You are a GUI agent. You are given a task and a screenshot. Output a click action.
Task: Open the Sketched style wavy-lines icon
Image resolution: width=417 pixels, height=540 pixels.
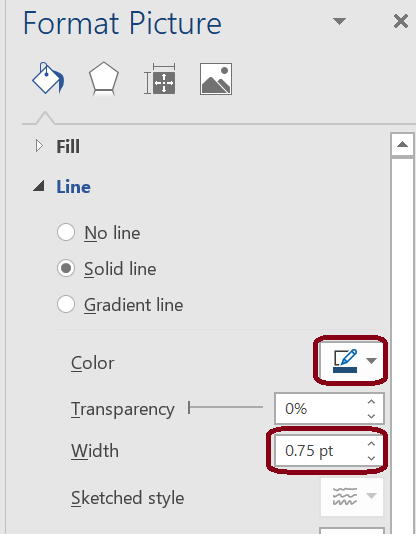pyautogui.click(x=345, y=496)
